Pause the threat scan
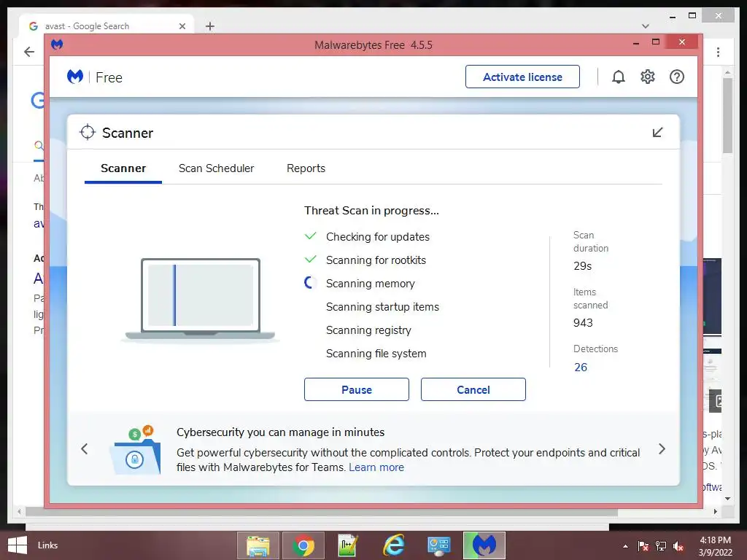The height and width of the screenshot is (560, 747). coord(356,389)
